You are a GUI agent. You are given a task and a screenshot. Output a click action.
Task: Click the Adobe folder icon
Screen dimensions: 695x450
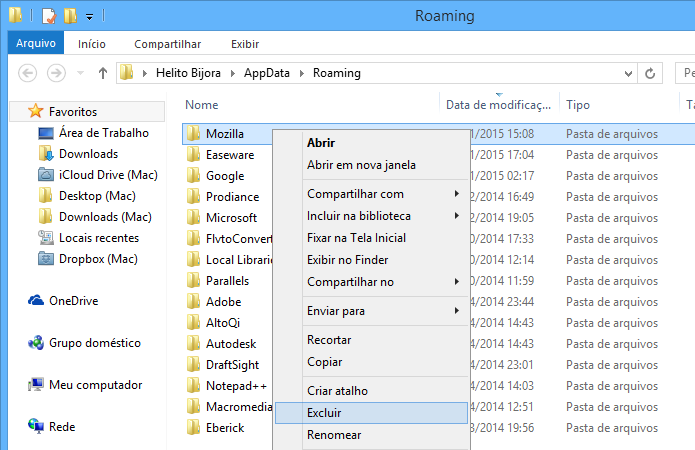coord(193,301)
